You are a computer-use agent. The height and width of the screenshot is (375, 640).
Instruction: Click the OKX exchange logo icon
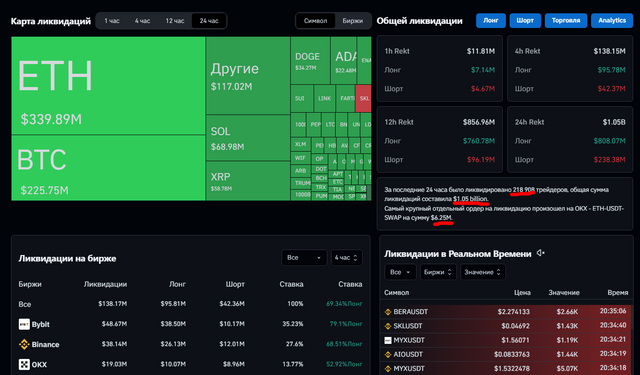tap(24, 364)
